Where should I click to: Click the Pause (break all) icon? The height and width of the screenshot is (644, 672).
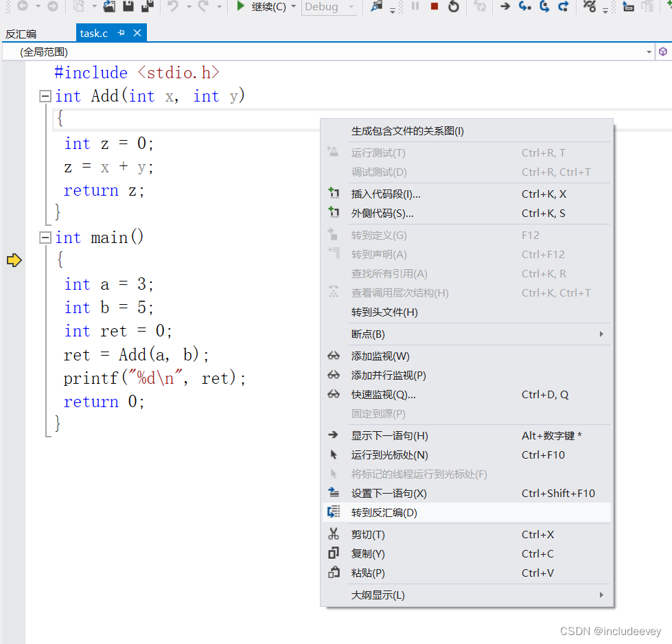415,6
